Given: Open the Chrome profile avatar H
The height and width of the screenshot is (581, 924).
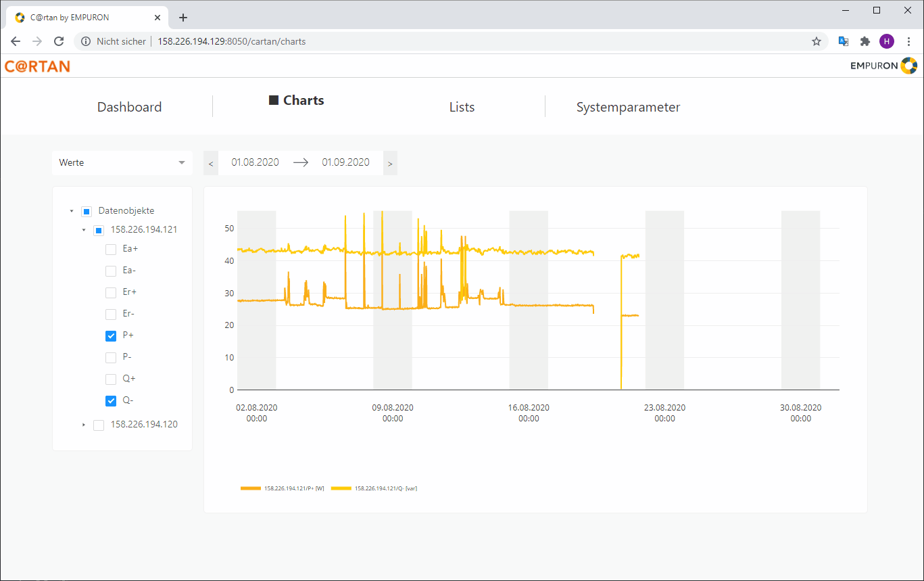Looking at the screenshot, I should [887, 41].
